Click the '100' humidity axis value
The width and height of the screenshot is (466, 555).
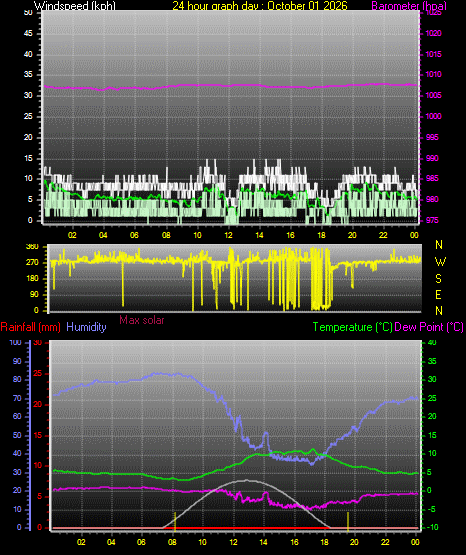click(15, 342)
